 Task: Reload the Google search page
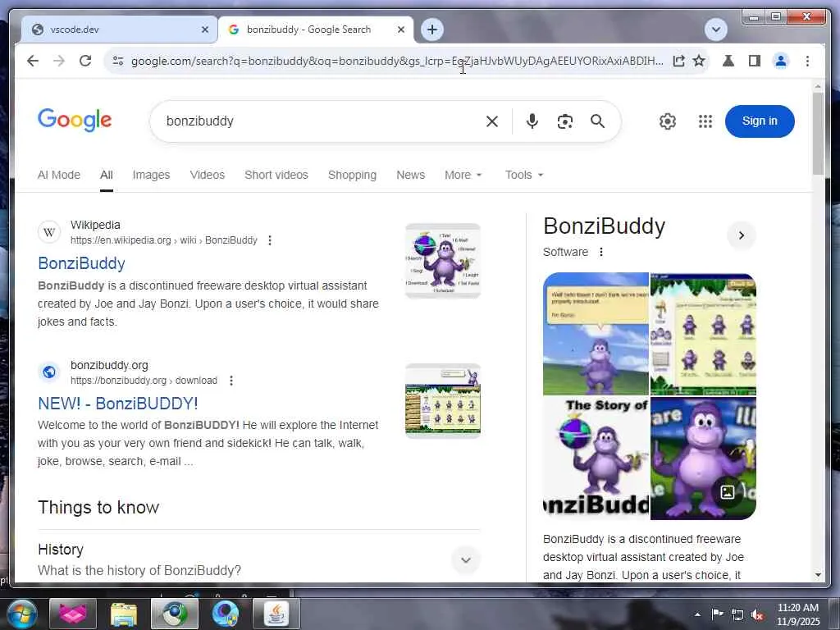tap(85, 61)
